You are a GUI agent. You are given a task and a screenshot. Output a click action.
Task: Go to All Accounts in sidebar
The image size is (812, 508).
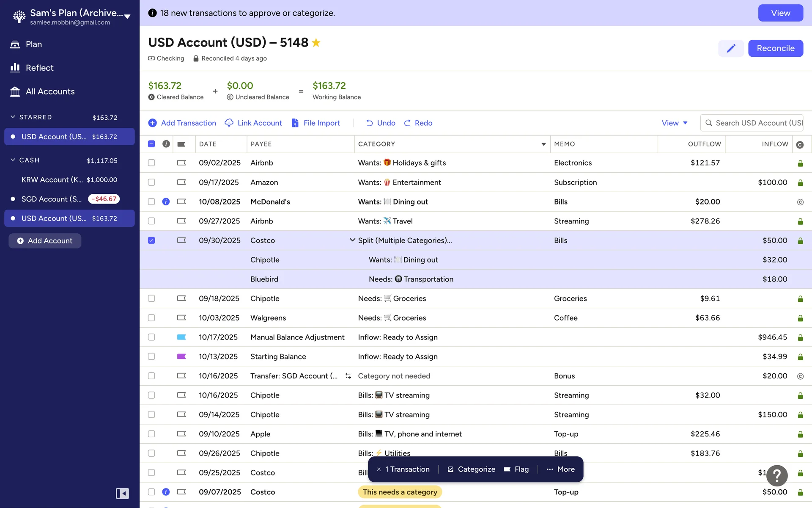coord(50,91)
